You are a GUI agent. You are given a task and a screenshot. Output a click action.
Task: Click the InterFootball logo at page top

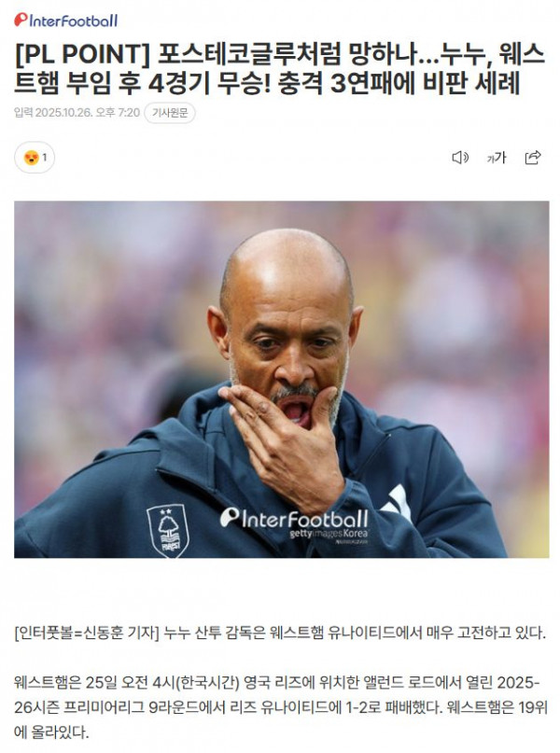pos(65,21)
